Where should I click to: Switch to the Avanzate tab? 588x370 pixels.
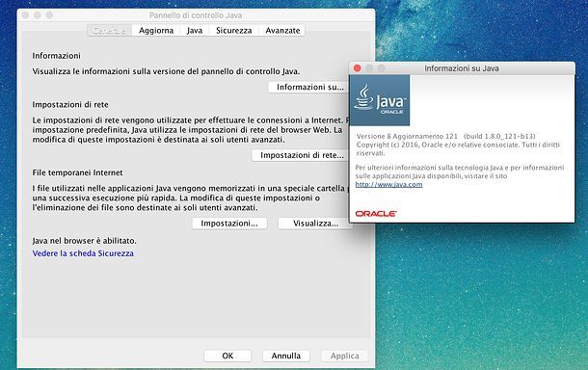point(282,31)
